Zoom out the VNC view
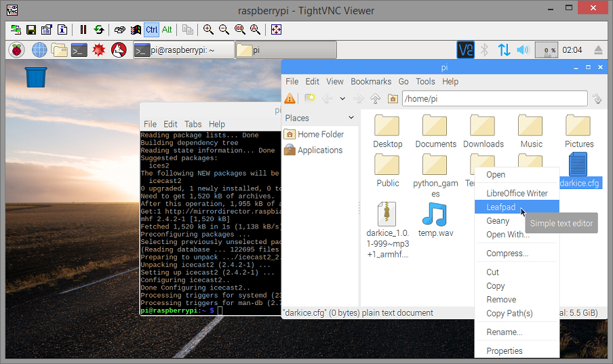613x364 pixels. [x=224, y=30]
